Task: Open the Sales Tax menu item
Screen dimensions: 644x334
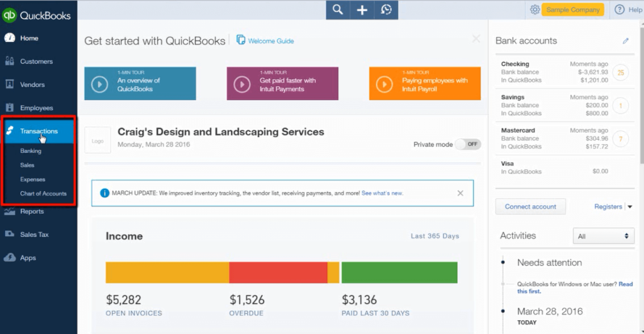Action: point(35,235)
